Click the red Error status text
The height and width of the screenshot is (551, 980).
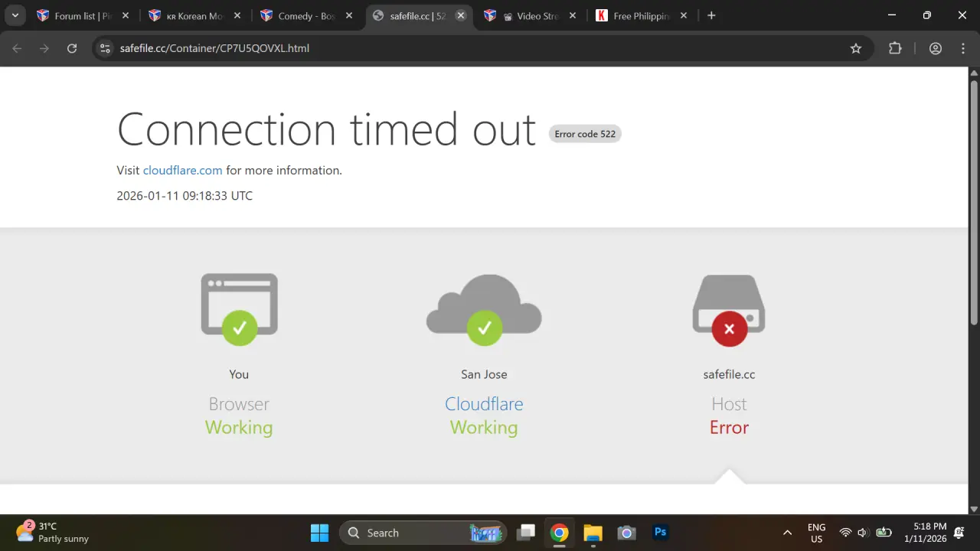pyautogui.click(x=729, y=427)
